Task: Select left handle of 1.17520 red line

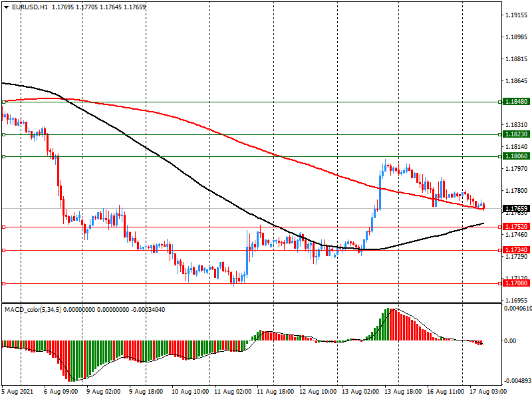Action: click(x=4, y=227)
